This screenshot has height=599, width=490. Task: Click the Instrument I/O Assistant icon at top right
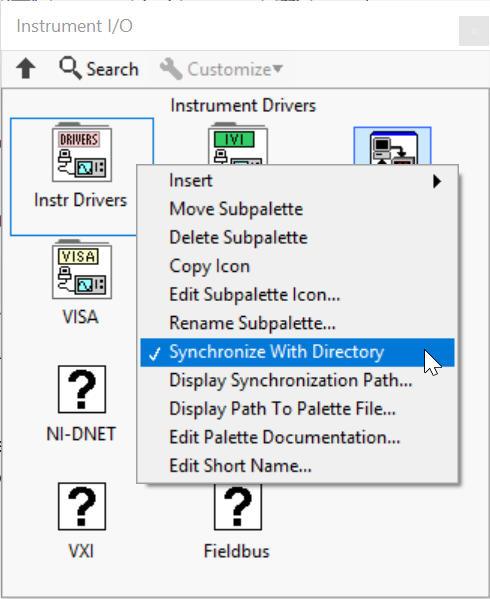click(x=393, y=146)
